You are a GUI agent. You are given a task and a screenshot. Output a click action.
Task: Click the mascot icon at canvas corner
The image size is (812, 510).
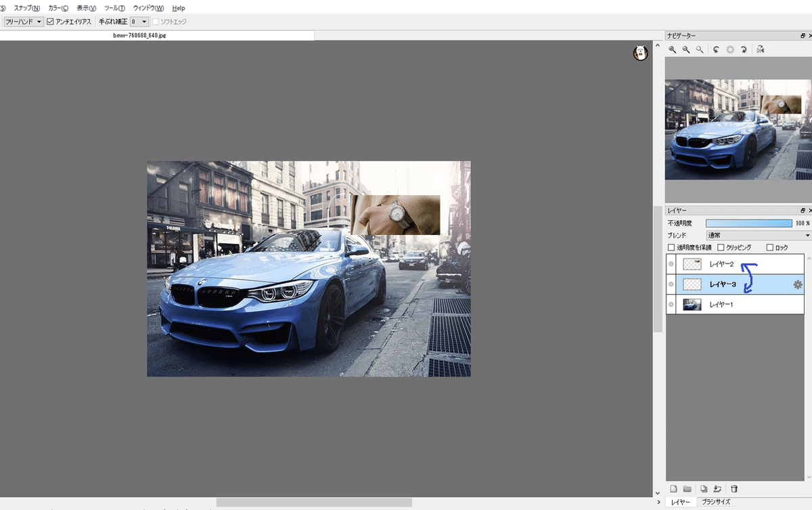pos(640,53)
